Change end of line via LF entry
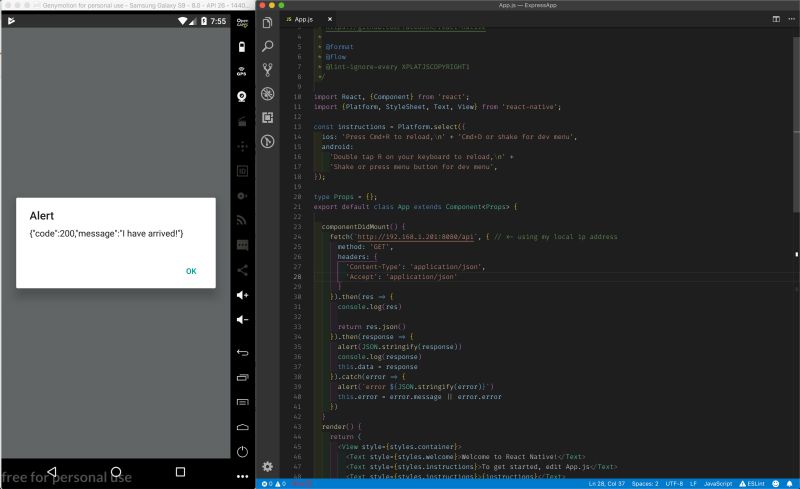800x489 pixels. tap(693, 483)
